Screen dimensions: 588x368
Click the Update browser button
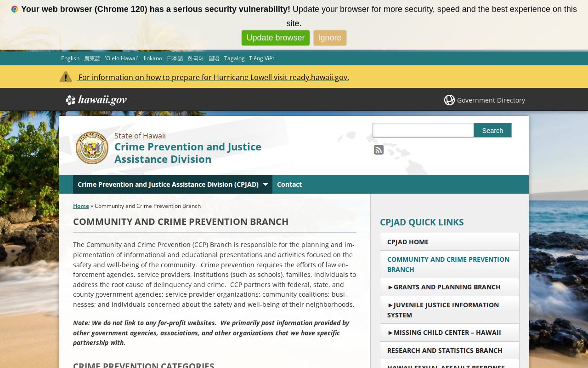[x=276, y=38]
